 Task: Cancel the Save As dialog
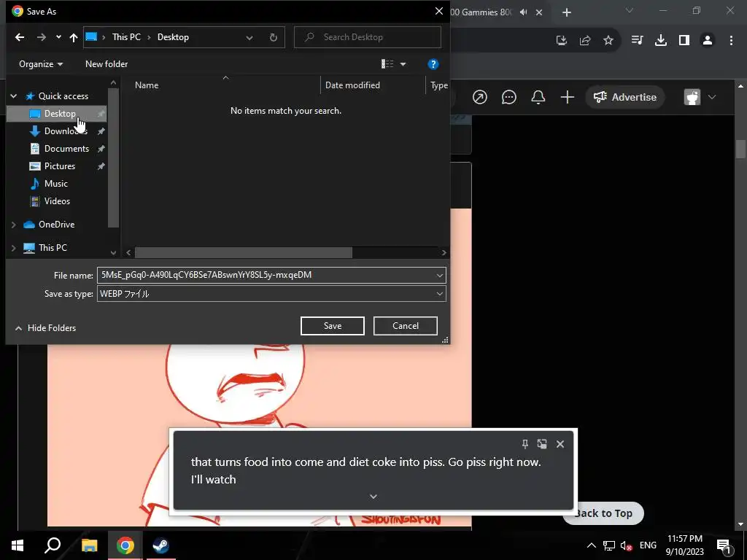point(406,326)
